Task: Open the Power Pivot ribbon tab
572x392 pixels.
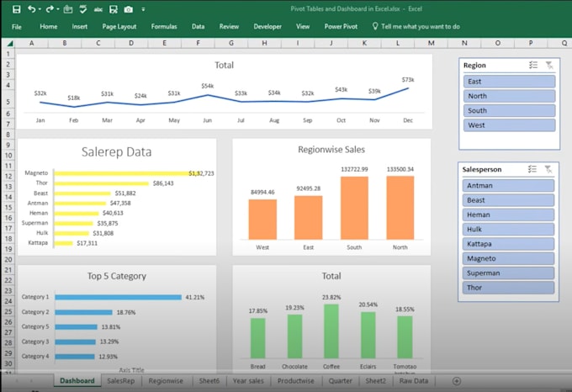Action: (340, 27)
